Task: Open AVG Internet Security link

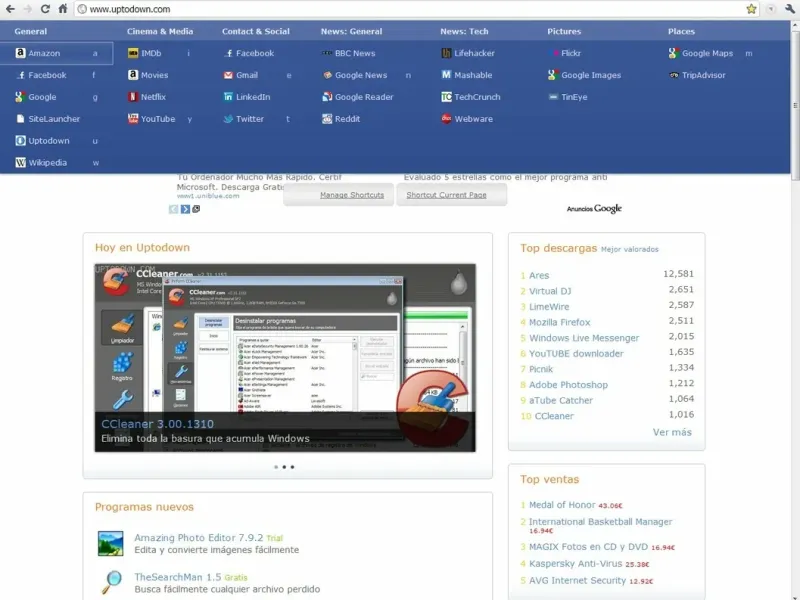Action: (577, 580)
